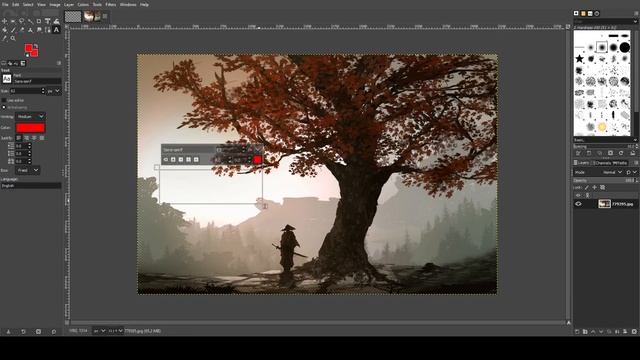Adjust the brush Spacing slider
This screenshot has width=640, height=360.
pos(605,146)
